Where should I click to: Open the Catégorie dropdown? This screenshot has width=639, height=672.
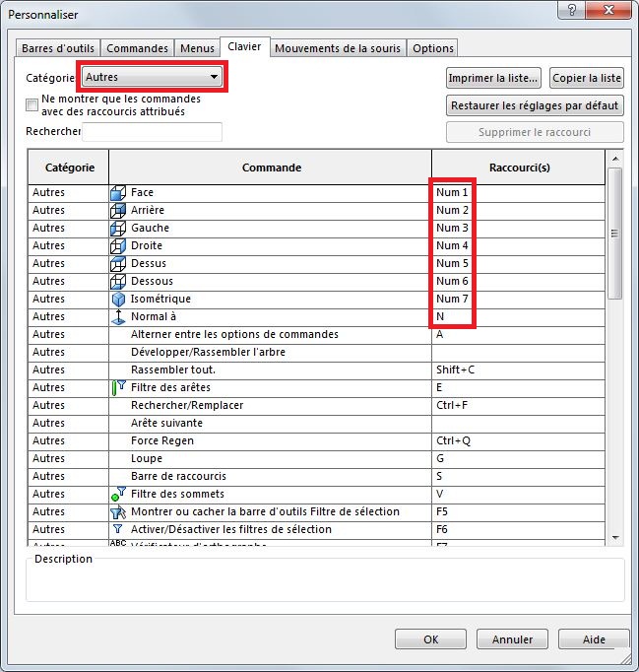tap(152, 77)
